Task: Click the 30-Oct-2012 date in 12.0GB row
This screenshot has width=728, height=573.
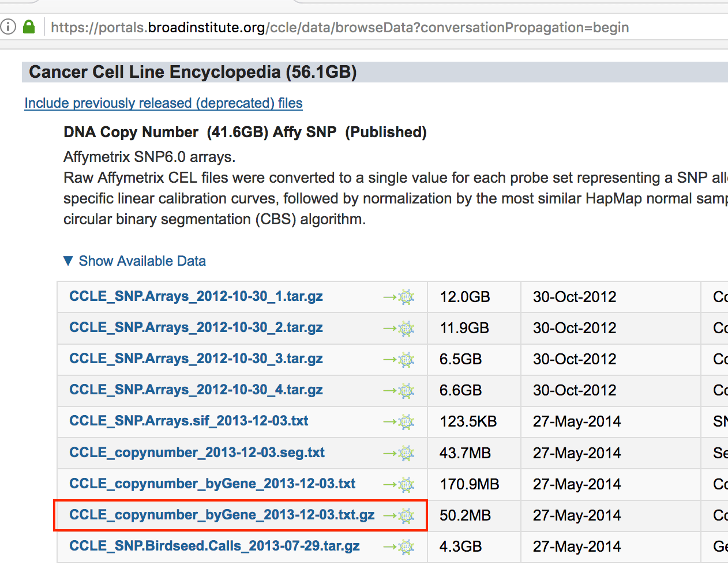Action: [575, 297]
